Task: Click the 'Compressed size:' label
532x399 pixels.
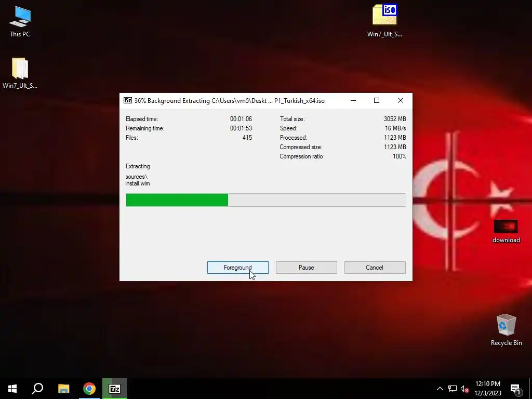Action: pyautogui.click(x=301, y=147)
